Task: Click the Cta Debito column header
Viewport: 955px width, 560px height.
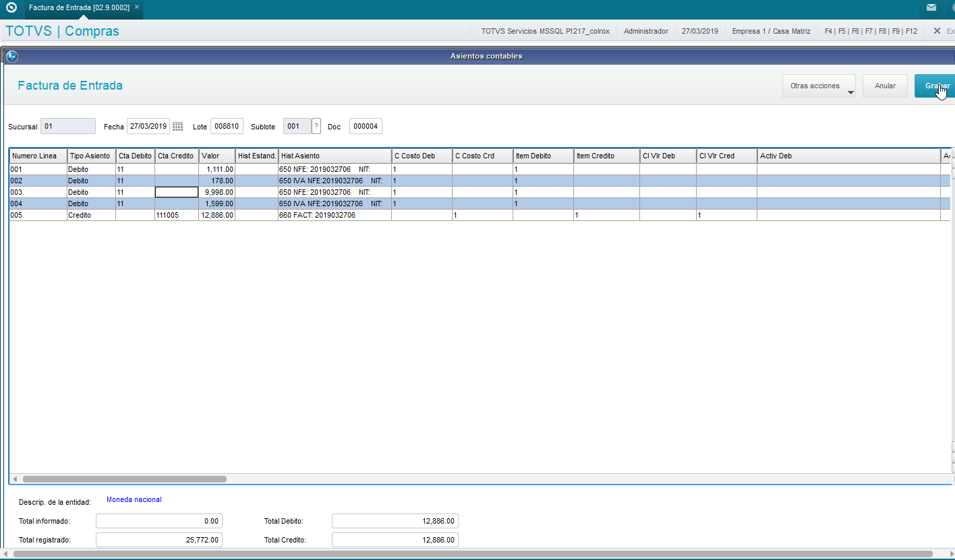Action: [135, 156]
